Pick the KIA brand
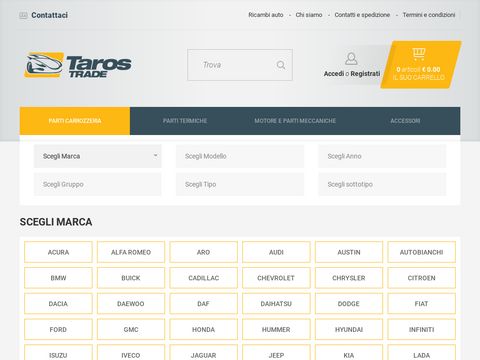480x360 pixels. click(349, 353)
